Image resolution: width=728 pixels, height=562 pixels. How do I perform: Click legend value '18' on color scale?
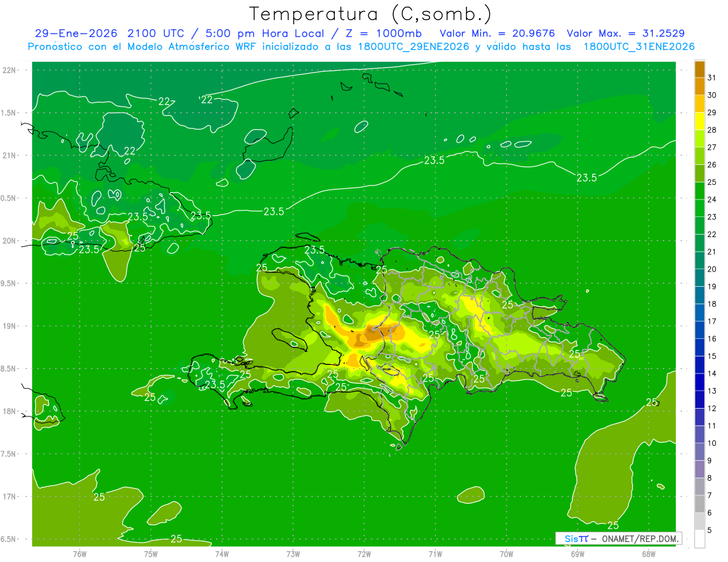(712, 304)
